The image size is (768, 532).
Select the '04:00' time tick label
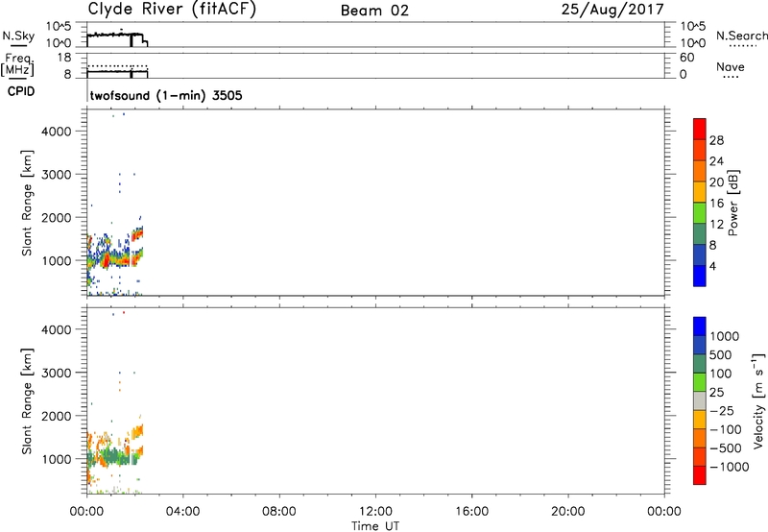point(182,512)
